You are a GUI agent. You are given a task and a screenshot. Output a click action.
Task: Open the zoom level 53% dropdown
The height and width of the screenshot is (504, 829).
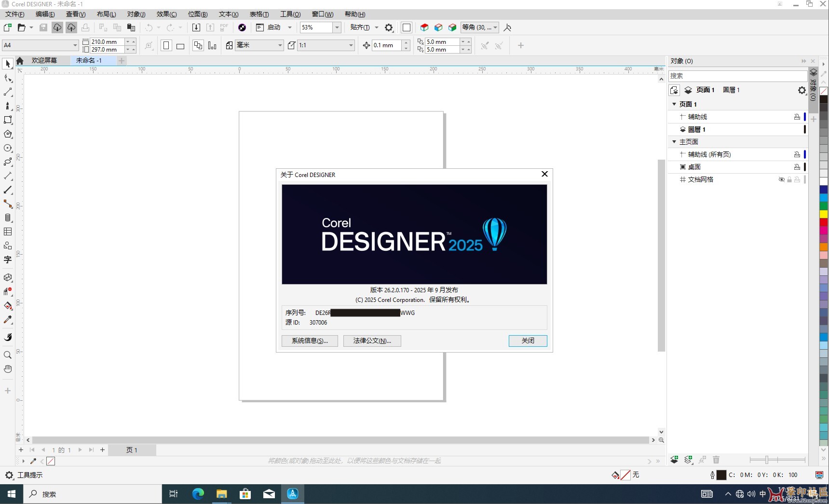pos(337,27)
